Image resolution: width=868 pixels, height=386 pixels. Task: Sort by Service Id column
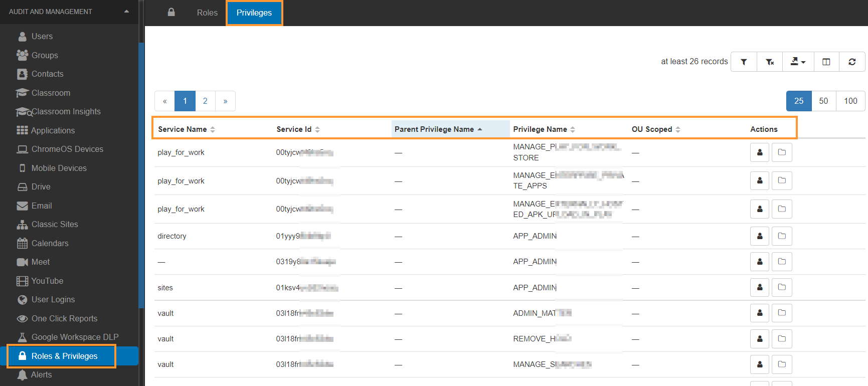[298, 129]
